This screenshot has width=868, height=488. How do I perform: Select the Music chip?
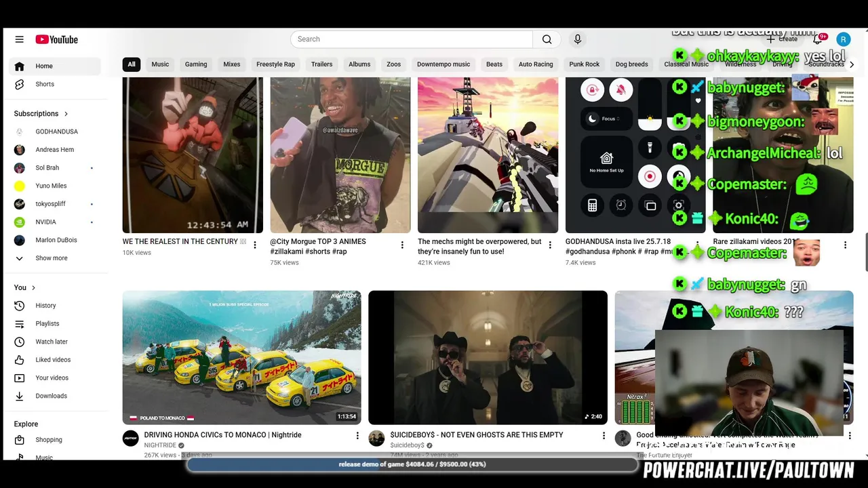160,64
